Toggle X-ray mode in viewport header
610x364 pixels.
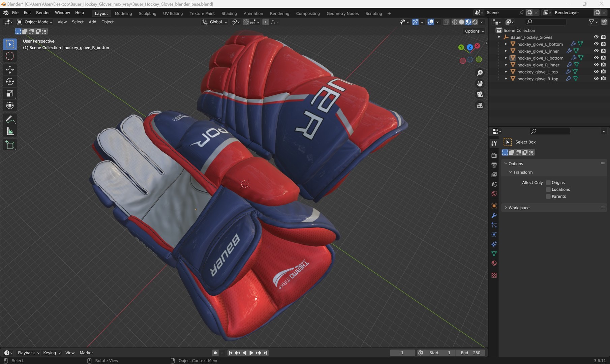point(446,22)
